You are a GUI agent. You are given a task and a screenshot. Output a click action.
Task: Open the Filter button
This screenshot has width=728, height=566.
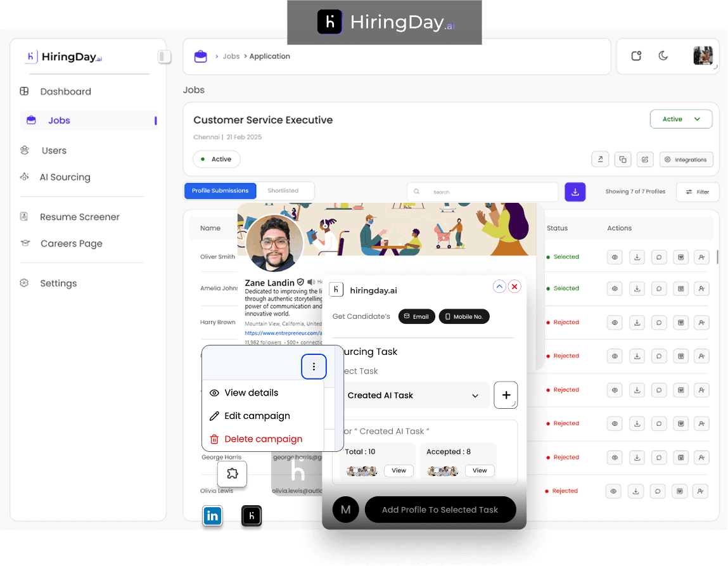[x=698, y=192]
